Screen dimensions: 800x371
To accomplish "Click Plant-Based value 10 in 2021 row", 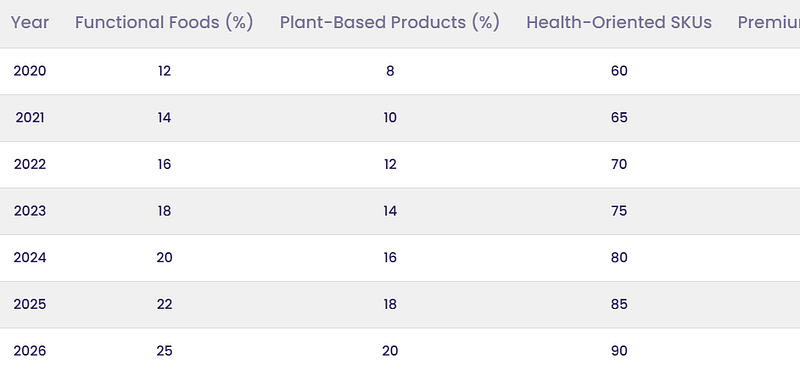I will coord(390,118).
